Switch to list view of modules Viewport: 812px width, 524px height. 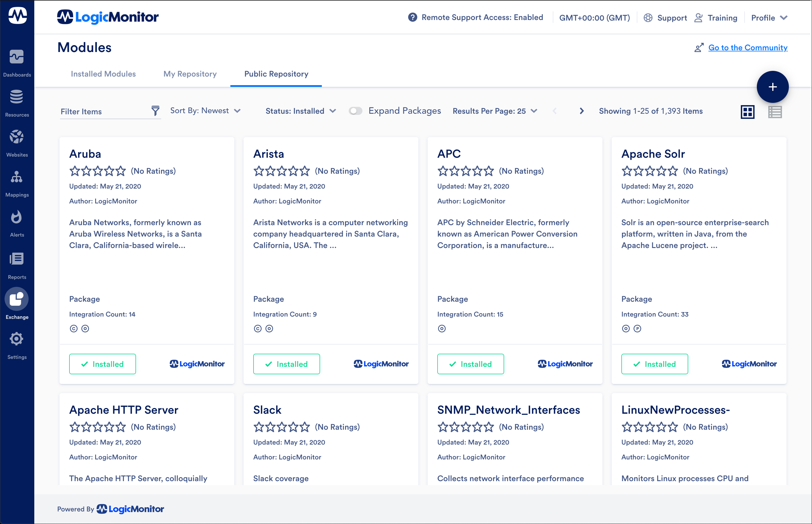(775, 112)
